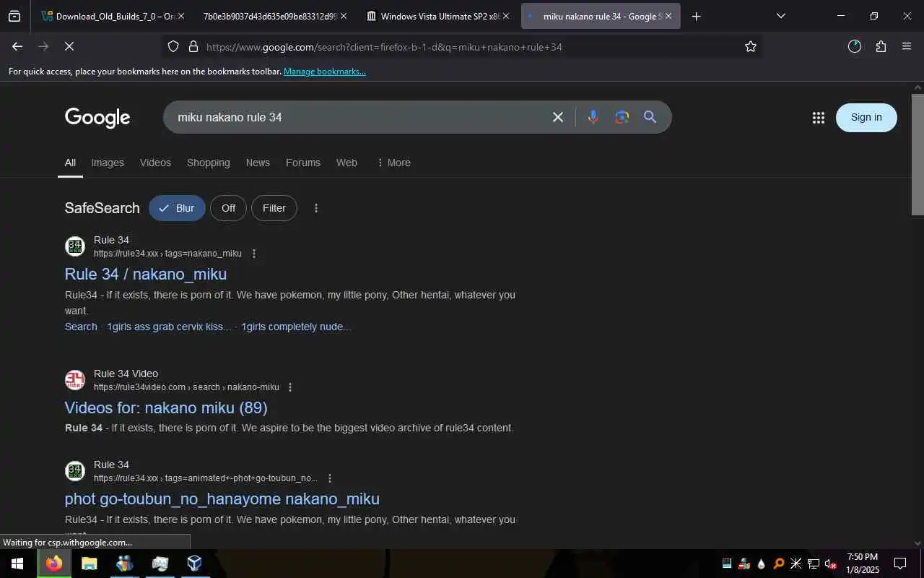
Task: Open the tracking protection shield icon
Action: 173,46
